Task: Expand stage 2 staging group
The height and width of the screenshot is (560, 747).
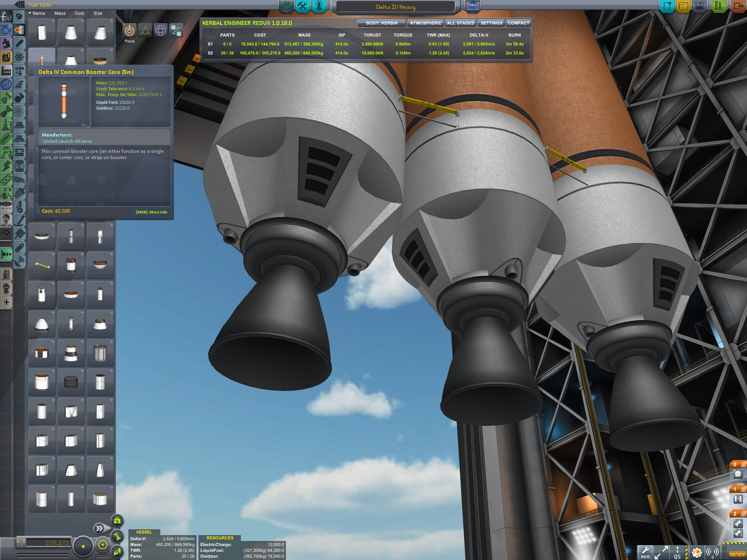Action: [738, 514]
